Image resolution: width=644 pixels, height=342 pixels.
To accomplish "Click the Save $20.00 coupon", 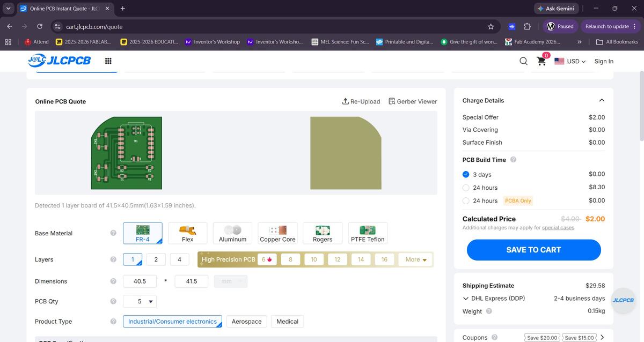I will click(542, 338).
